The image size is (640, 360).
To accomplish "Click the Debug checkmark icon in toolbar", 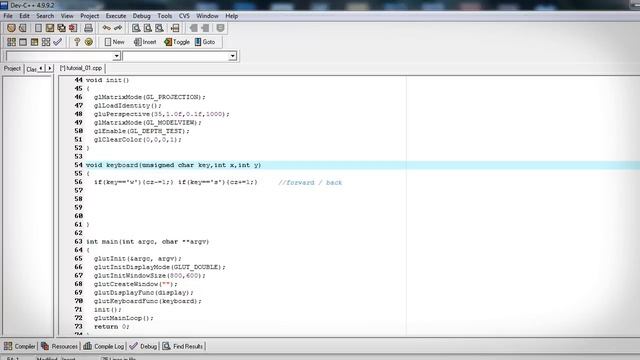I will (x=58, y=42).
